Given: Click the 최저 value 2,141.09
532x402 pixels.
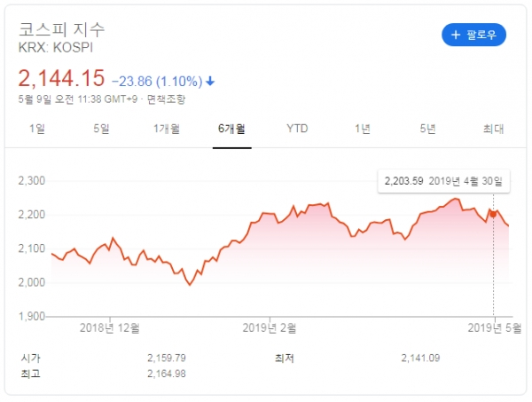Looking at the screenshot, I should [x=423, y=358].
